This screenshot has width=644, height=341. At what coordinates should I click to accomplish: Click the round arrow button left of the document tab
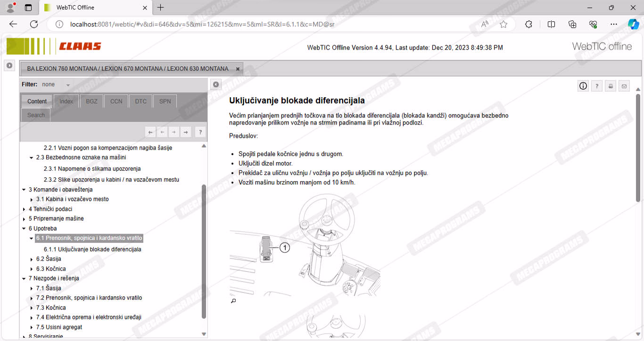pyautogui.click(x=9, y=66)
